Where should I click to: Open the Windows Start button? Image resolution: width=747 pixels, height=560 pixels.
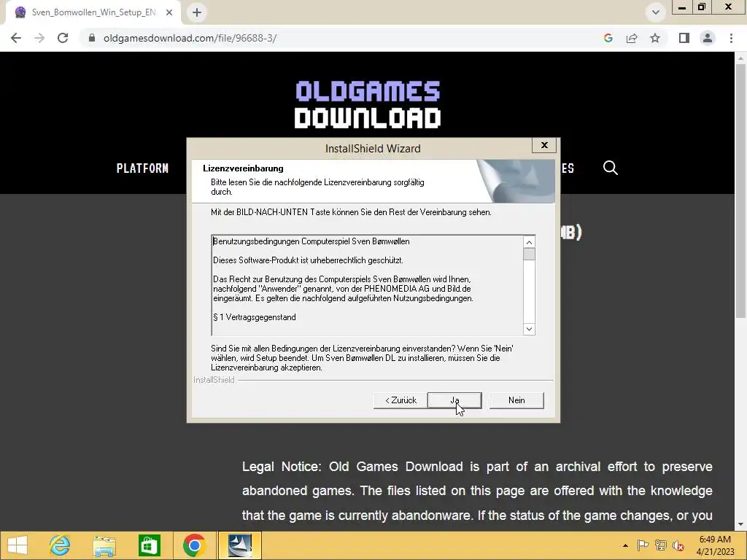tap(18, 545)
